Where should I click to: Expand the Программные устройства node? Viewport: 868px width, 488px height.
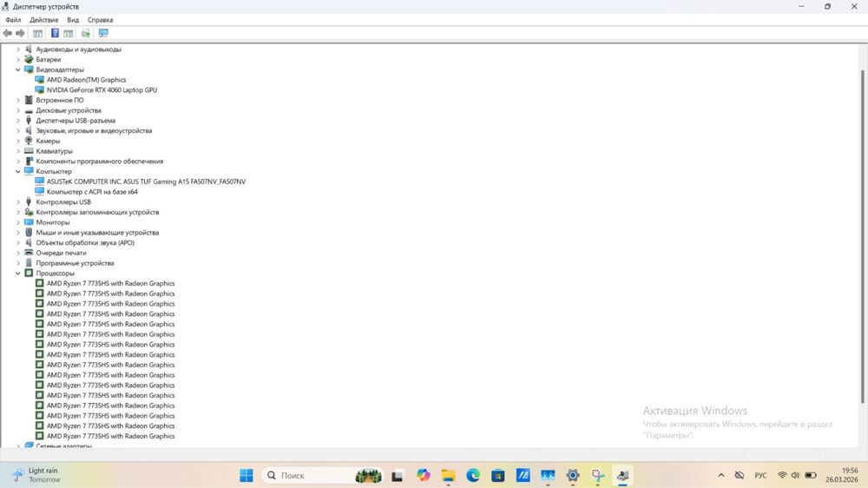tap(17, 263)
